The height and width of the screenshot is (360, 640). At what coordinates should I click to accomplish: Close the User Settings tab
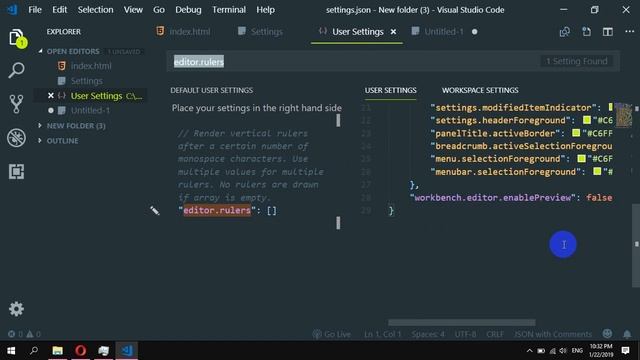393,31
